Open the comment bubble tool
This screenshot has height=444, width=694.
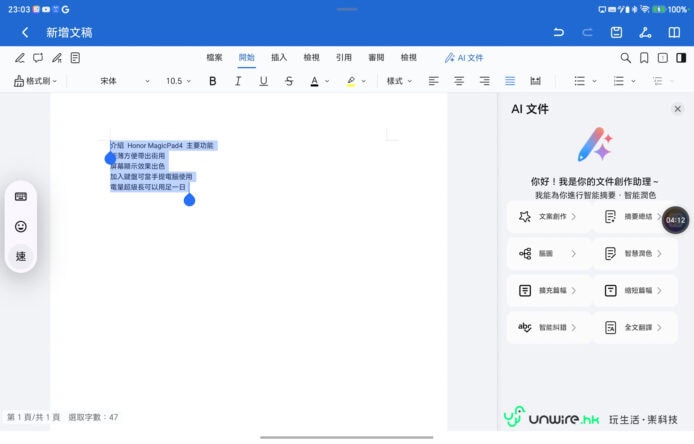(x=38, y=58)
